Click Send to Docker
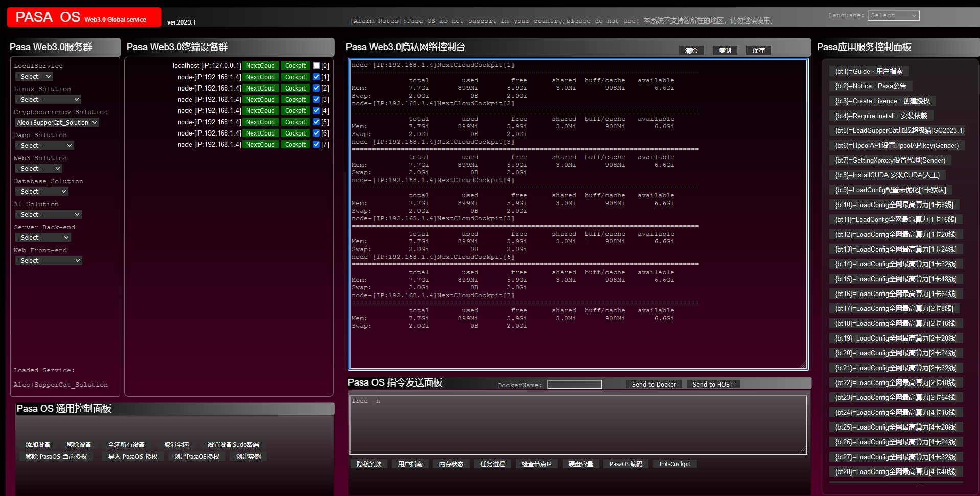Viewport: 980px width, 496px height. pyautogui.click(x=654, y=384)
